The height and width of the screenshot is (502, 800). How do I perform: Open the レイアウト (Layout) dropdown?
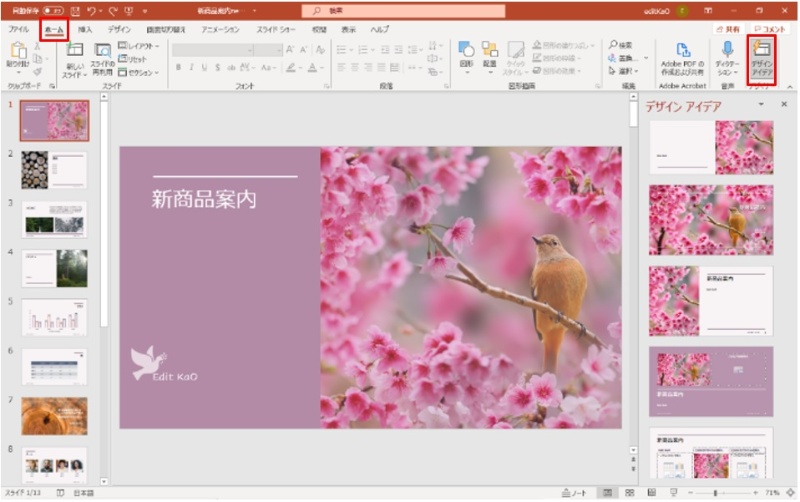point(138,46)
